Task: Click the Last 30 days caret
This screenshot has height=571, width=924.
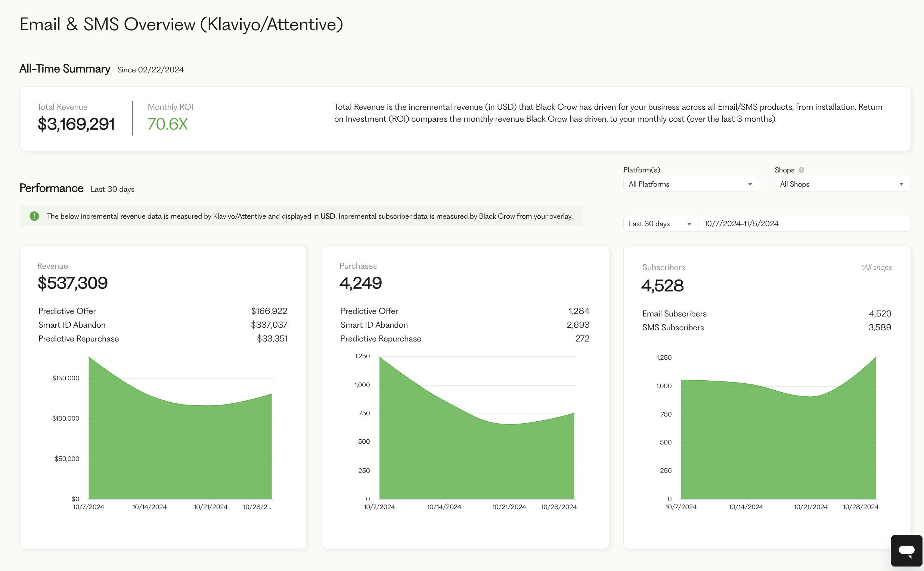Action: click(x=689, y=224)
